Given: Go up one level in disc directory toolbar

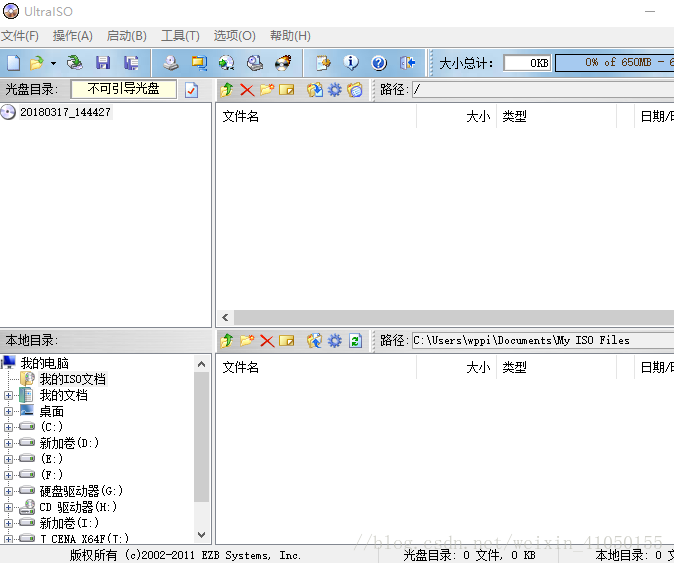Looking at the screenshot, I should tap(227, 90).
